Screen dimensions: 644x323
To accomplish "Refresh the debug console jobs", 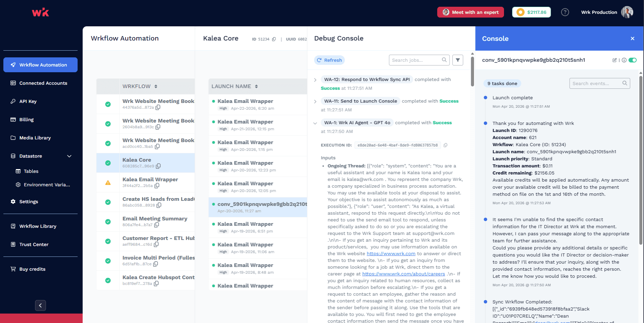I will tap(329, 60).
